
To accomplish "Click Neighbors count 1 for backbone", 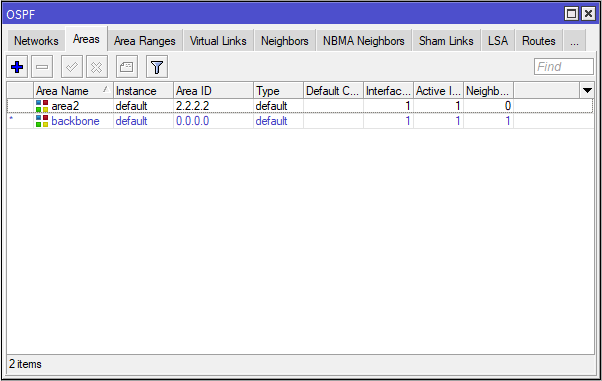I will point(508,121).
